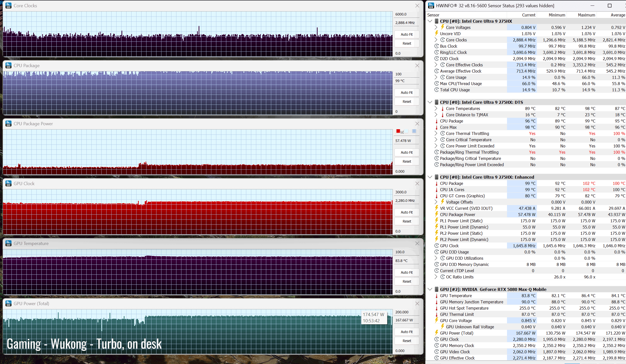This screenshot has height=364, width=626.
Task: Click the thermometer icon beside Core Max
Action: [437, 127]
